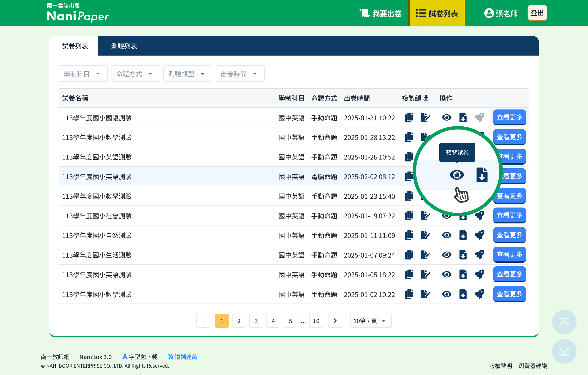Screen dimensions: 588x375
Task: Change the 10筆 / 頁 page size
Action: [x=371, y=320]
